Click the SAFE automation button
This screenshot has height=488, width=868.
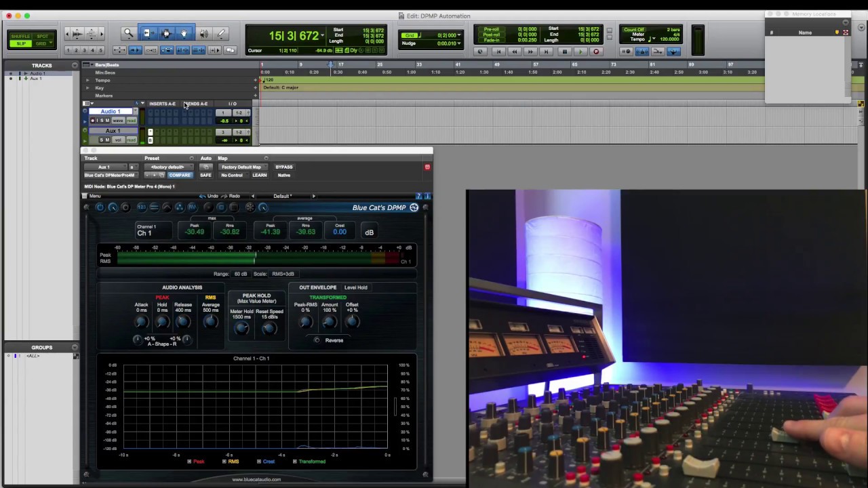click(205, 175)
